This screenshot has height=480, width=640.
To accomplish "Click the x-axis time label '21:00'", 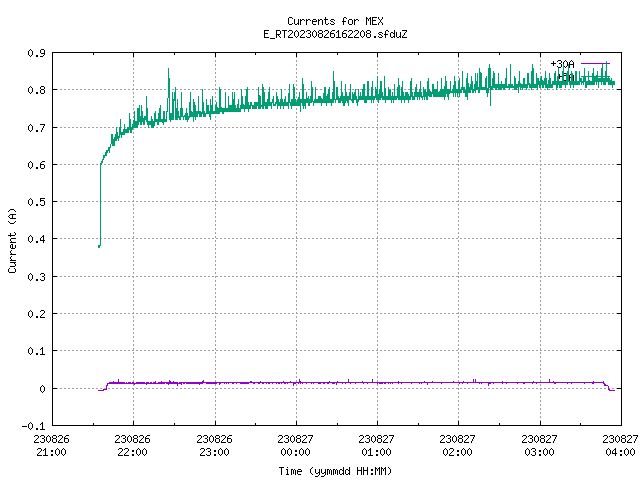I will coord(51,452).
